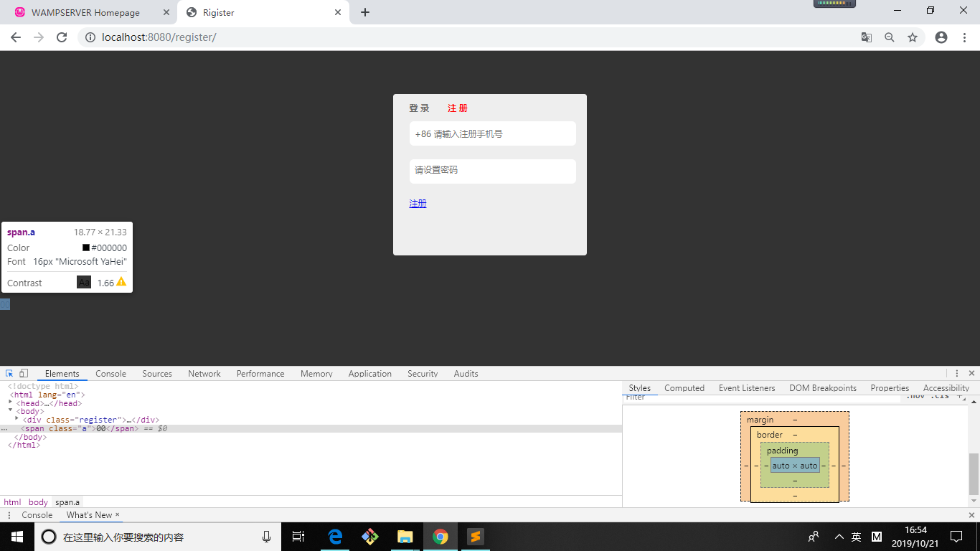This screenshot has width=980, height=551.
Task: Select the What's New drawer tab
Action: pyautogui.click(x=89, y=515)
